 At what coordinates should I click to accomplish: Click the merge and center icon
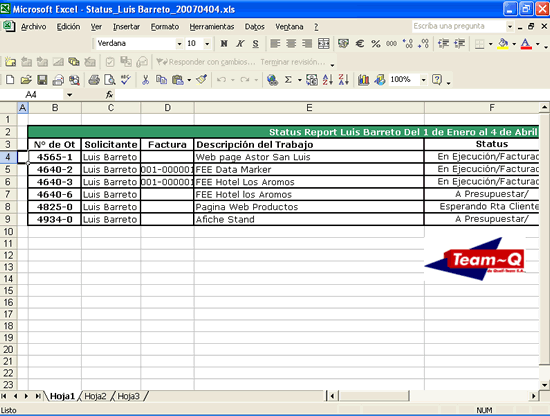323,43
